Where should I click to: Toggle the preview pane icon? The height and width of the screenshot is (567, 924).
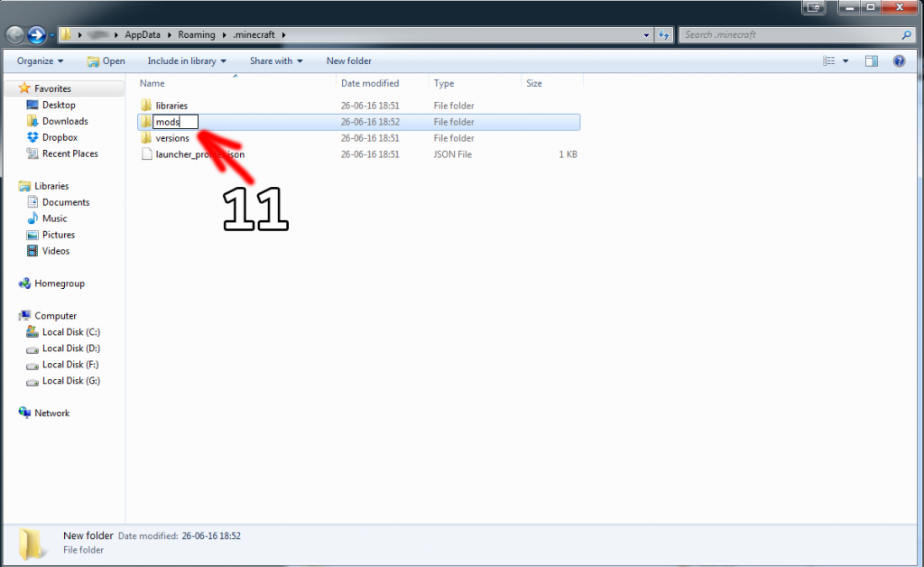(871, 60)
